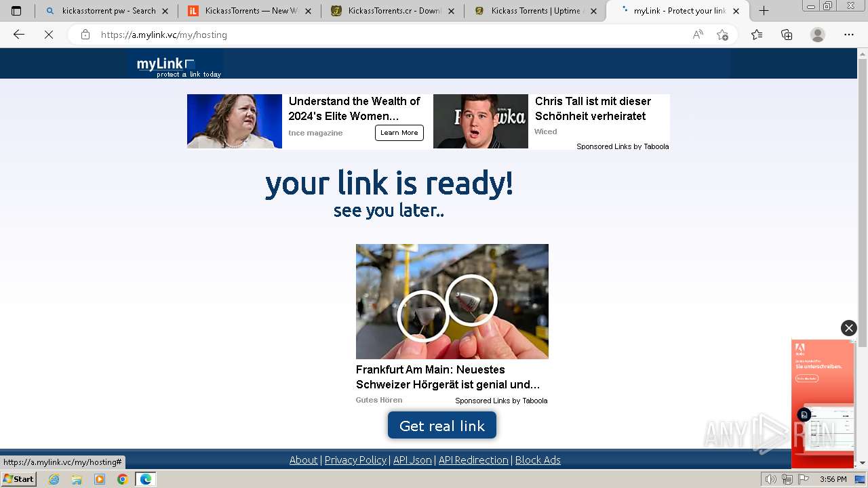Open the About footer link
Screen dimensions: 868x488
point(303,460)
